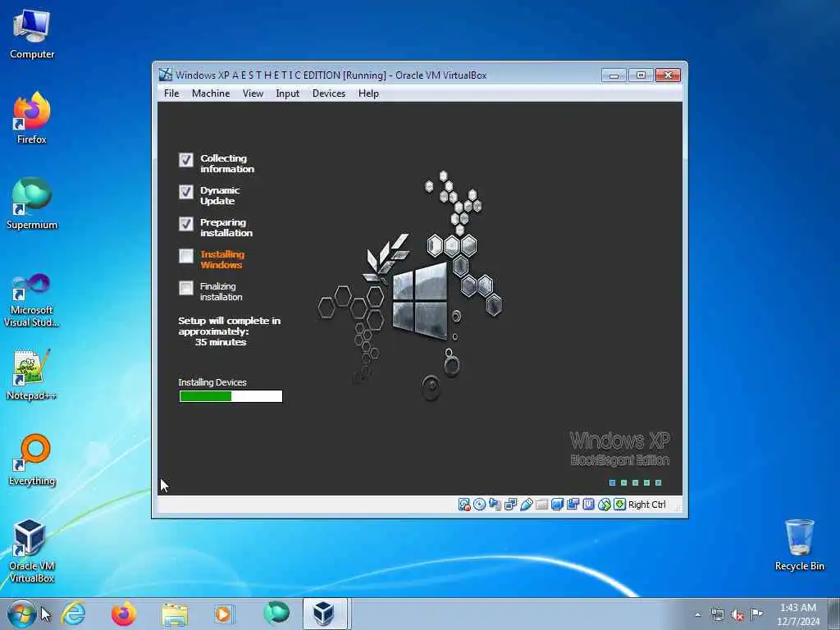Click the USB devices indicator icon
Screen dimensions: 840x630
[526, 504]
